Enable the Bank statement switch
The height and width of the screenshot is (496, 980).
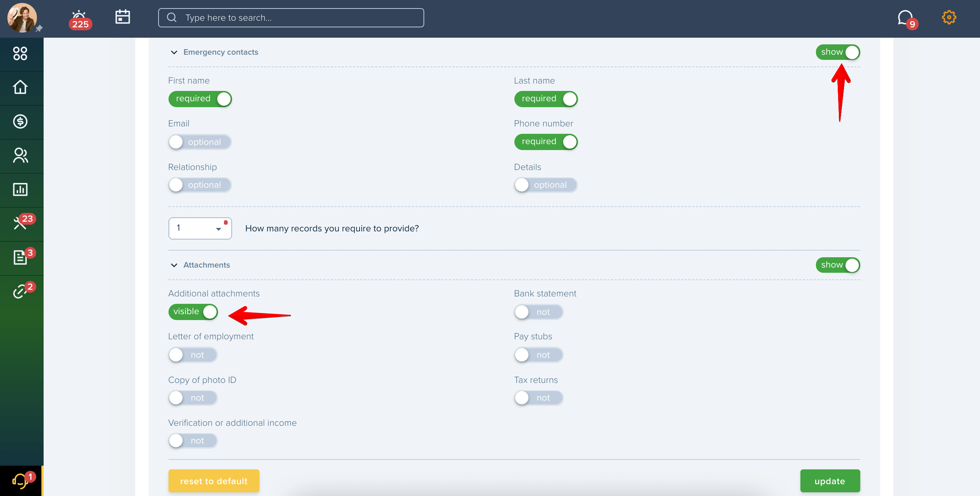pos(539,312)
